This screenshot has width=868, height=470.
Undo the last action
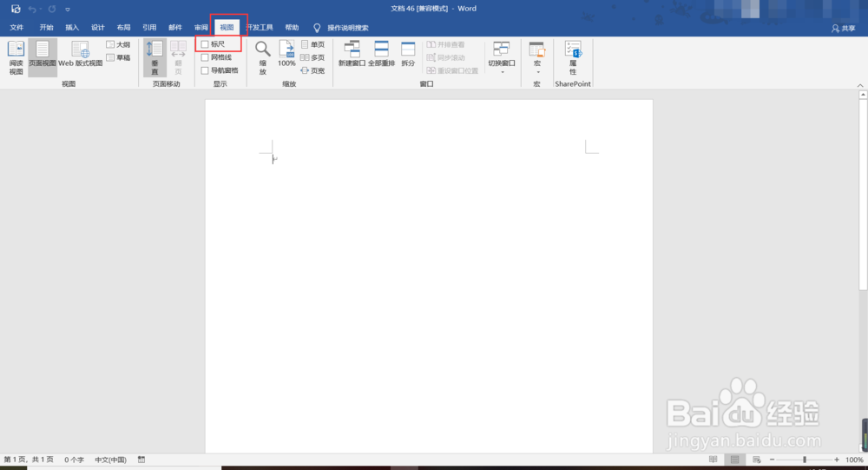pos(32,9)
